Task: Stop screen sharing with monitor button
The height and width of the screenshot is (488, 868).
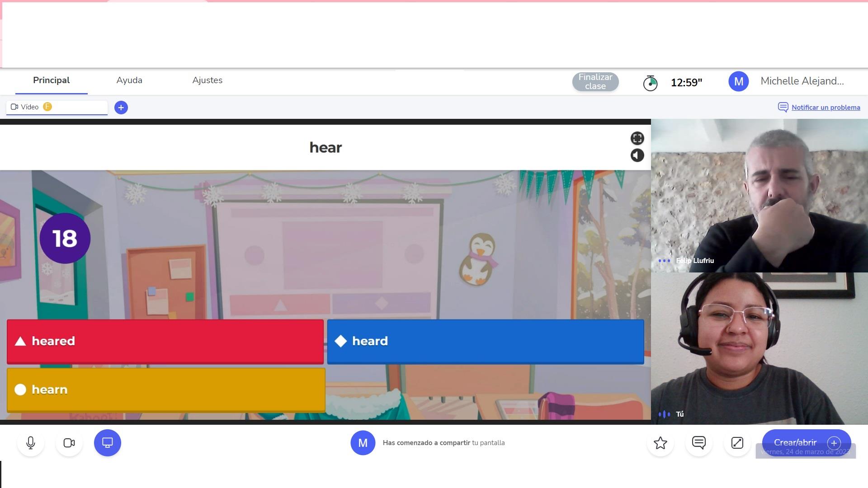Action: 108,443
